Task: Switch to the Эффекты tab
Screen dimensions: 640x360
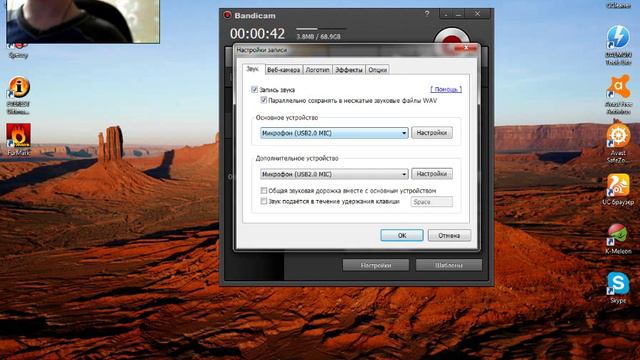Action: 349,70
